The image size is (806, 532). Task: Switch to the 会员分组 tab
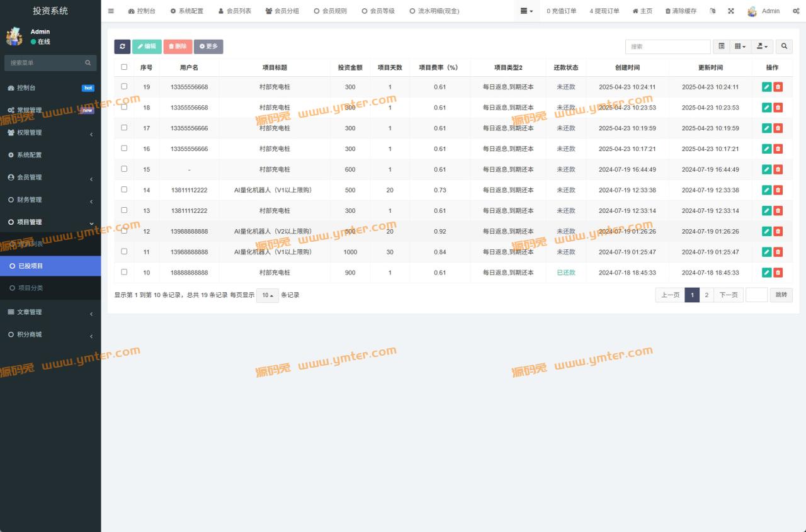point(282,11)
